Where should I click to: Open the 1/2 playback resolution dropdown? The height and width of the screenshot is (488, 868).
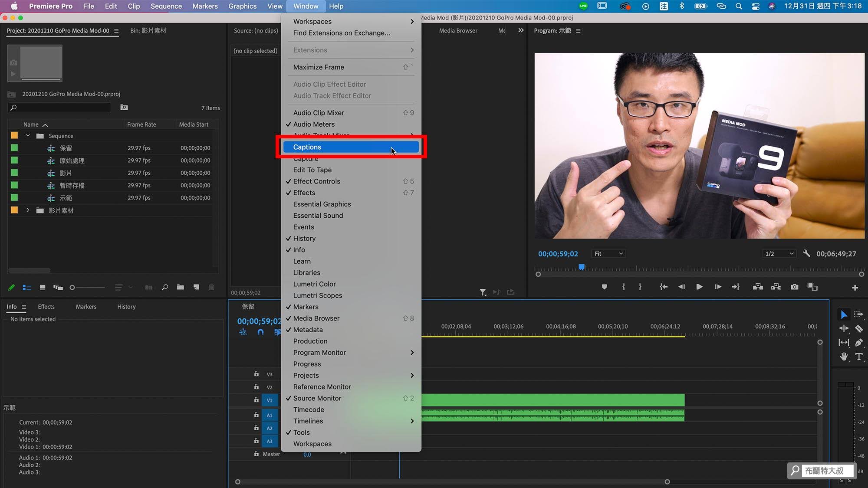pos(779,254)
